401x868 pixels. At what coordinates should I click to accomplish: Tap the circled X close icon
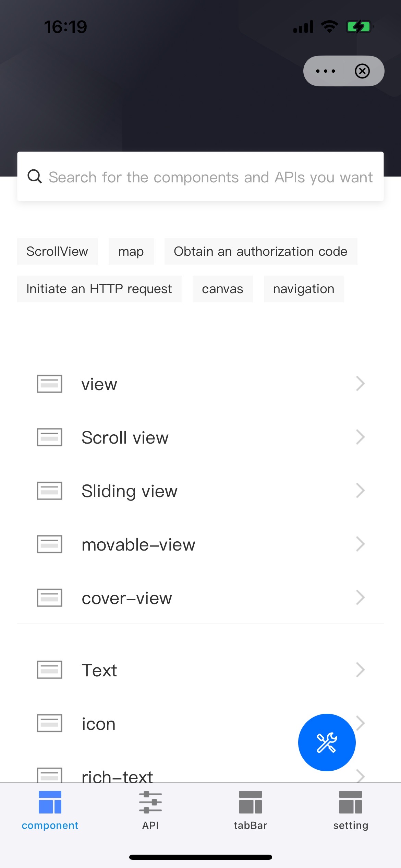coord(362,71)
